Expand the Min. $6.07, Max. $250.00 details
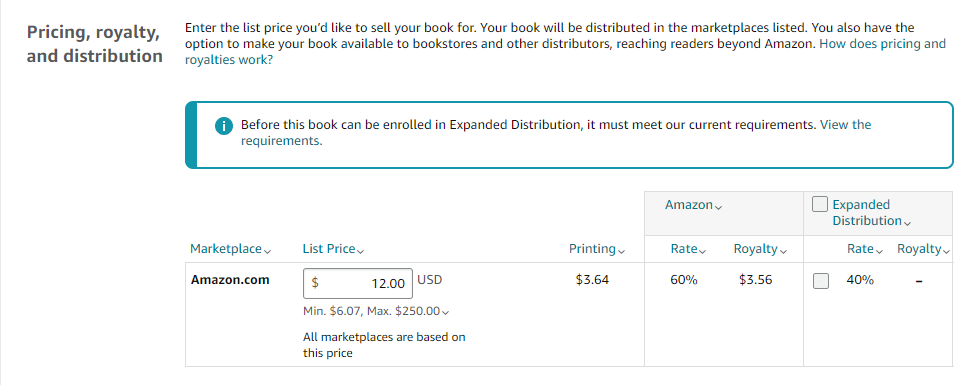The height and width of the screenshot is (385, 975). pyautogui.click(x=377, y=311)
